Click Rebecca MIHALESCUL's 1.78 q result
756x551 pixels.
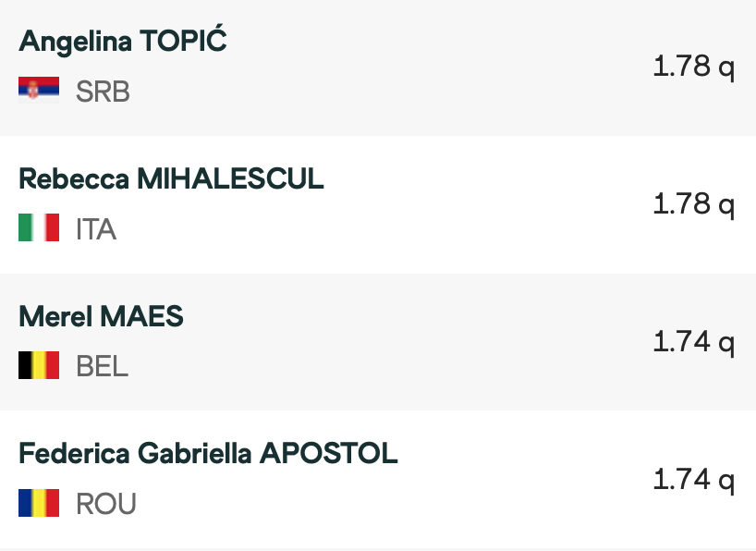[694, 204]
